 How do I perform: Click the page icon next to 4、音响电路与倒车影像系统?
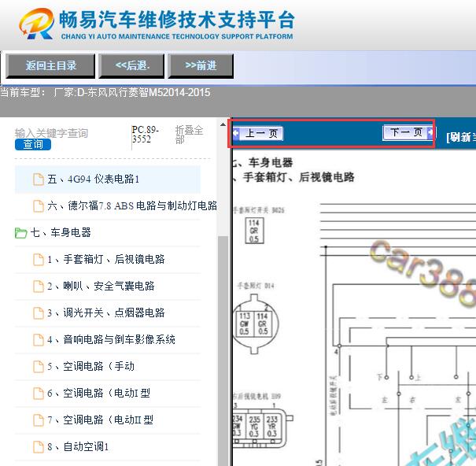39,339
